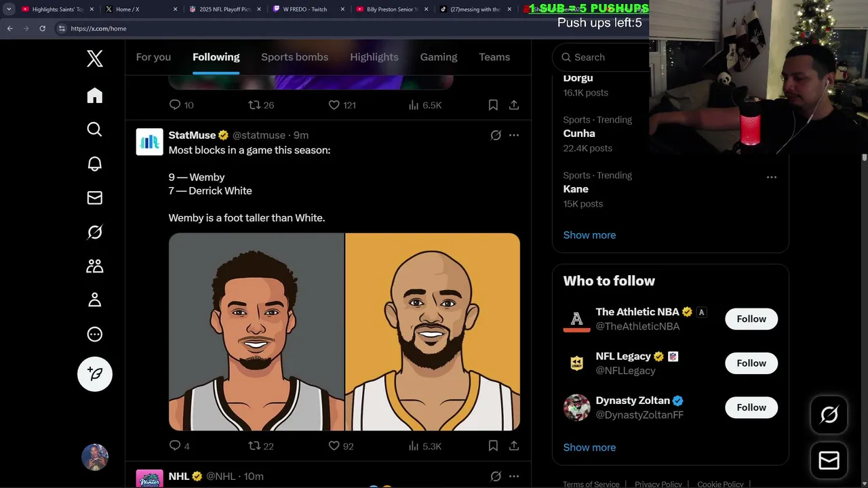This screenshot has height=488, width=868.
Task: Open the Terms of Service link
Action: [591, 484]
